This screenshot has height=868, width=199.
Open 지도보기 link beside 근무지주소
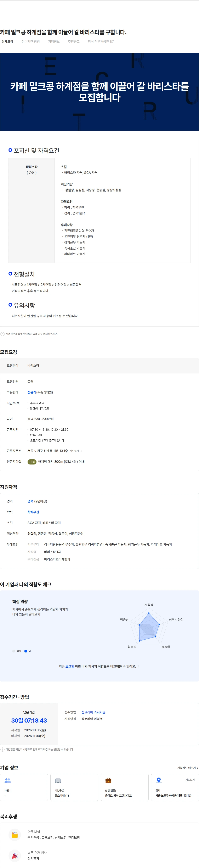74,451
